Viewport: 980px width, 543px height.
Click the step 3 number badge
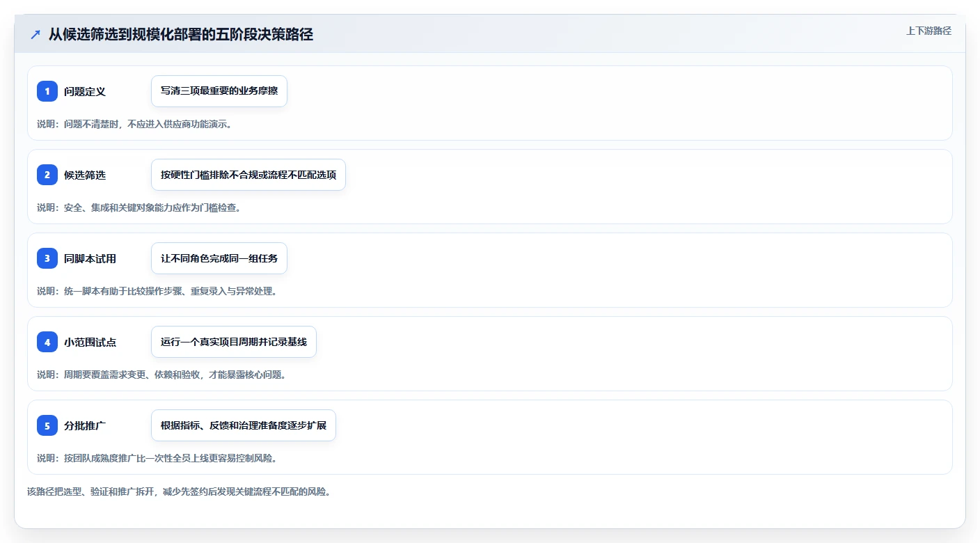point(47,258)
